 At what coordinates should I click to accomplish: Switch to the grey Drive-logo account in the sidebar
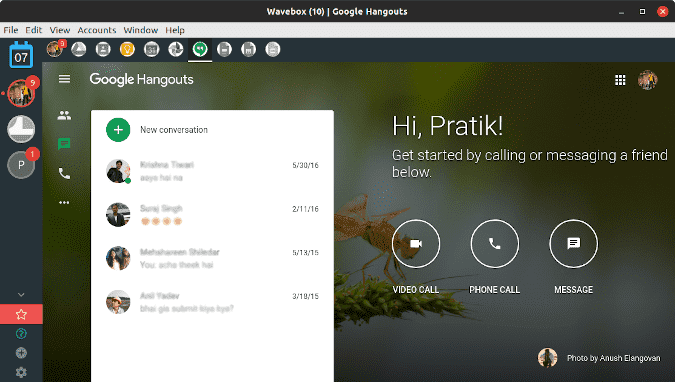pyautogui.click(x=21, y=129)
